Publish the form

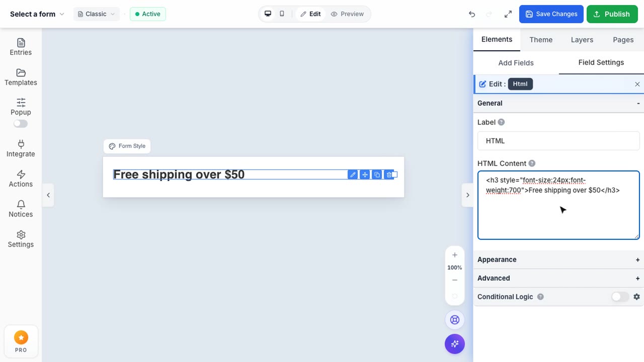point(612,14)
